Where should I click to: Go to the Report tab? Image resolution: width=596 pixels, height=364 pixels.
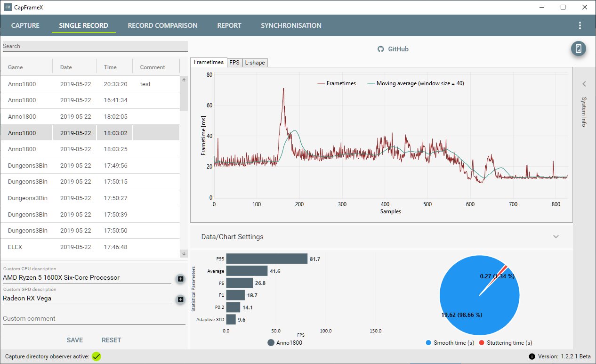pos(229,26)
